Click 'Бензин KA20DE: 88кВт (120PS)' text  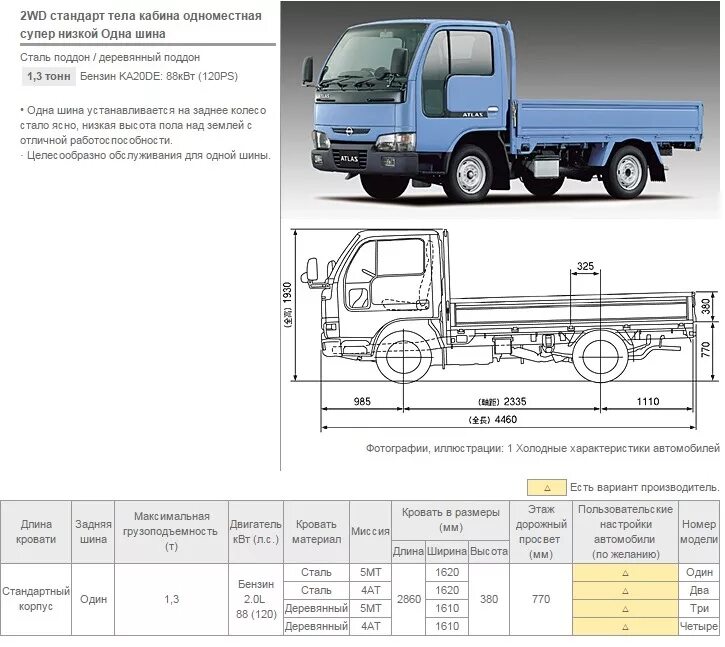(159, 76)
